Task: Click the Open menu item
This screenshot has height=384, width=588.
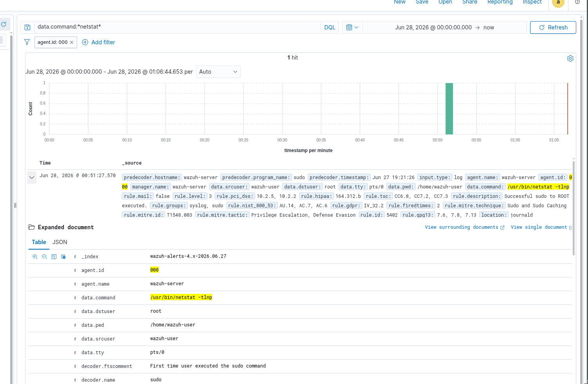Action: 445,2
